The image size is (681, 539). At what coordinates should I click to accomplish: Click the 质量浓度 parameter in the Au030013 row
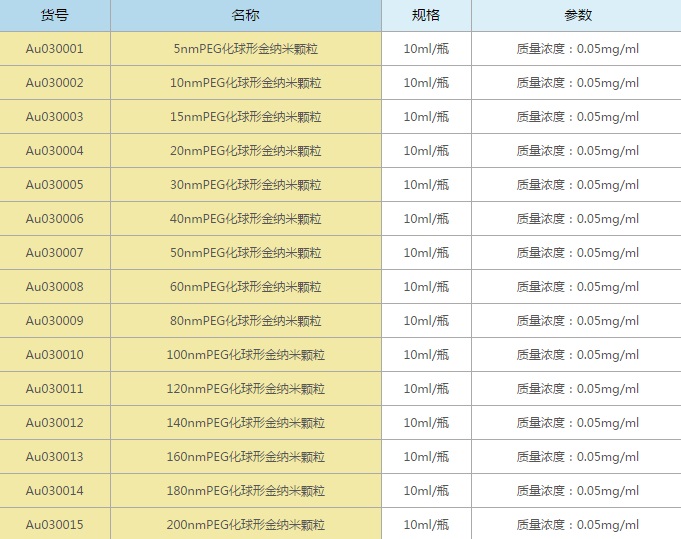pos(577,457)
